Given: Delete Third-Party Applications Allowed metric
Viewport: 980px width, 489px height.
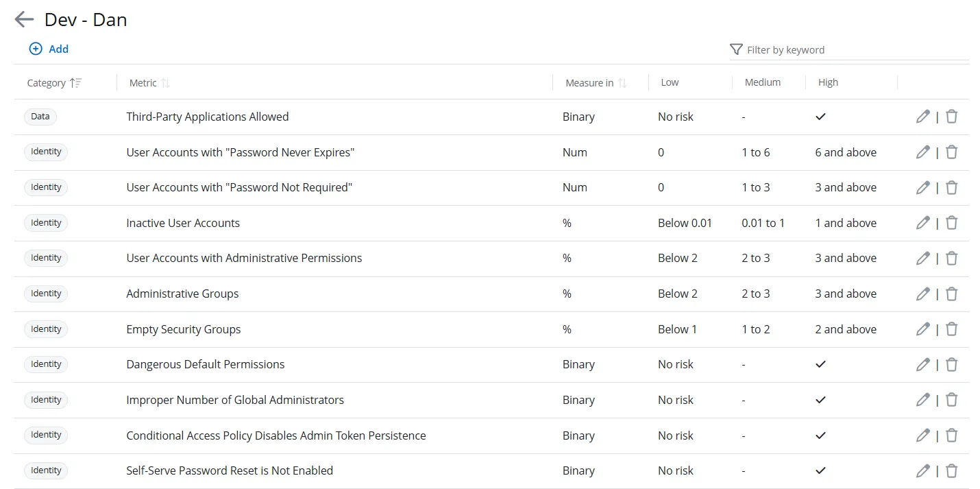Looking at the screenshot, I should tap(951, 117).
